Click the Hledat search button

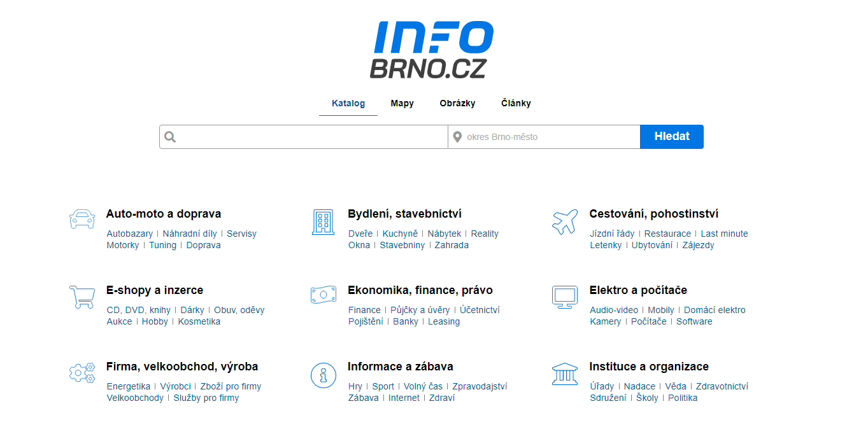pos(672,137)
